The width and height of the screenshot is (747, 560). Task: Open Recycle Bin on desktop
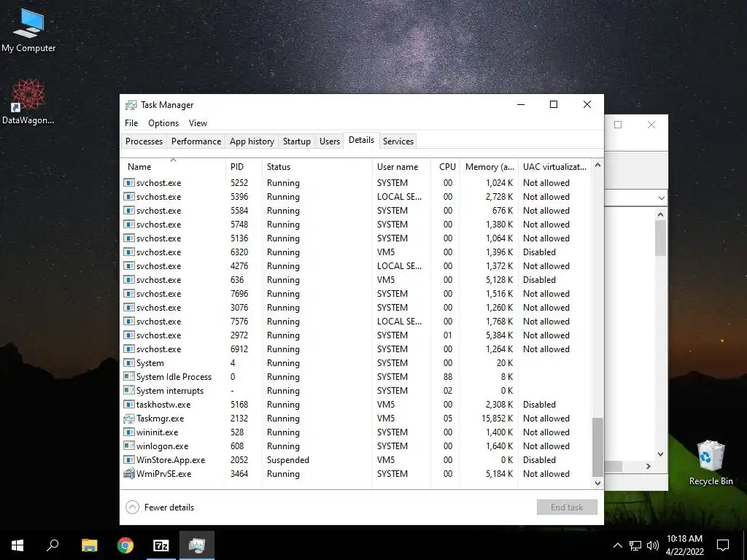711,463
